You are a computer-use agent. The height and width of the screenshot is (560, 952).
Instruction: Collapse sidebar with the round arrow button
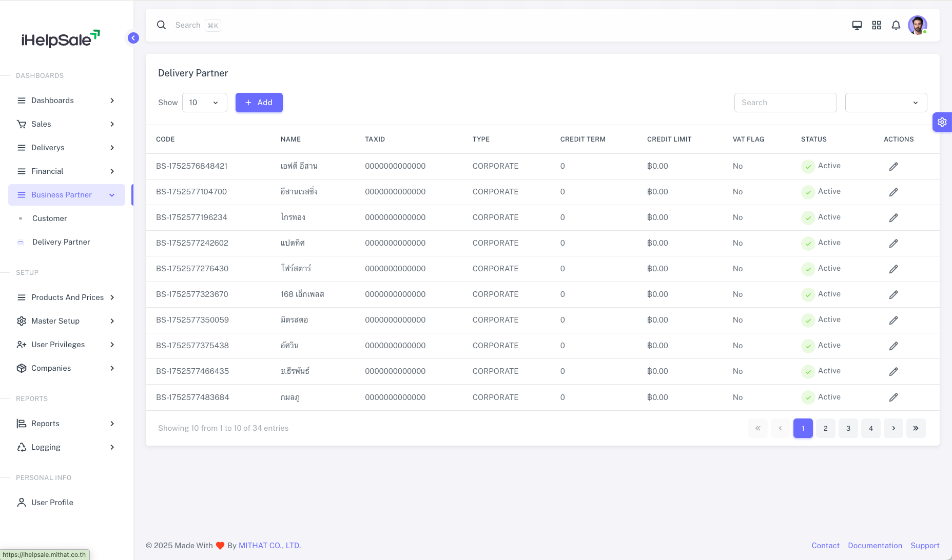[133, 38]
